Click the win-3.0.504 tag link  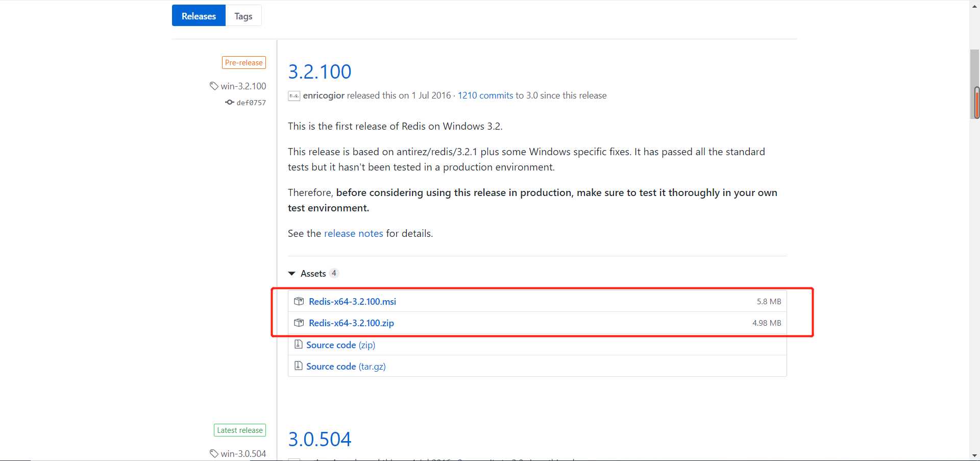tap(243, 453)
